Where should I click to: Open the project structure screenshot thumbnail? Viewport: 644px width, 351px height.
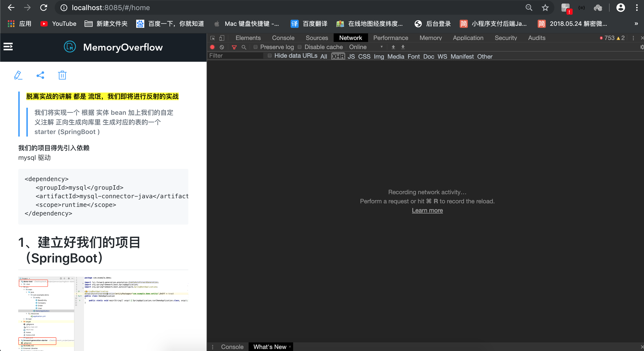click(x=103, y=314)
